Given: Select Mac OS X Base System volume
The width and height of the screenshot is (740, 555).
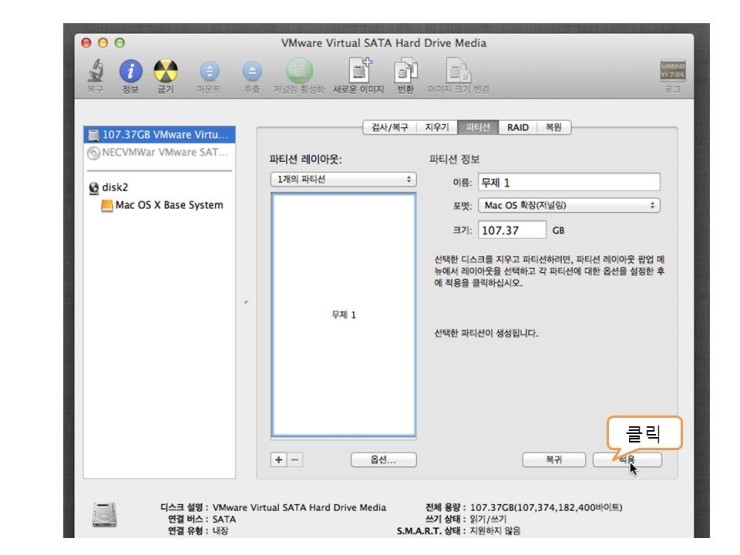Looking at the screenshot, I should pos(168,205).
